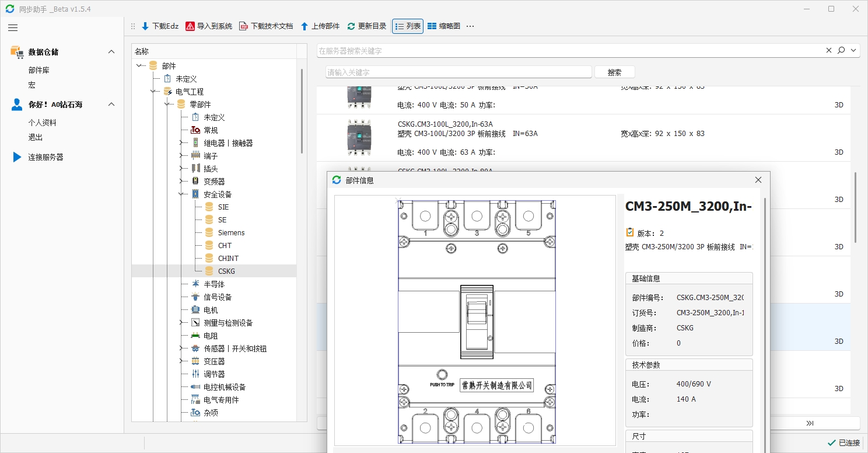Click the 搜索 button
The width and height of the screenshot is (868, 453).
pyautogui.click(x=614, y=72)
